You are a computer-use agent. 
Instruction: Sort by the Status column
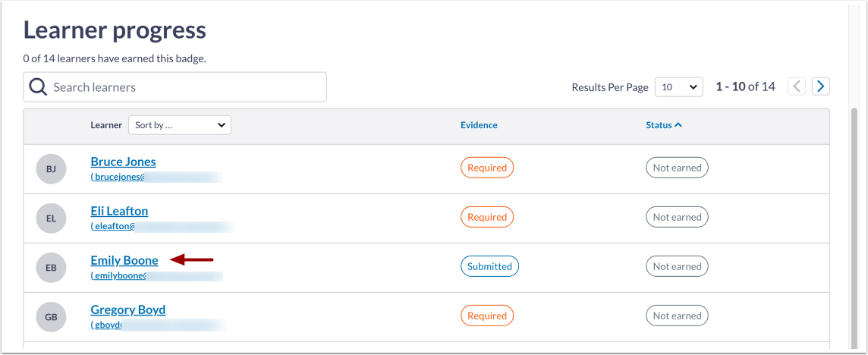659,125
